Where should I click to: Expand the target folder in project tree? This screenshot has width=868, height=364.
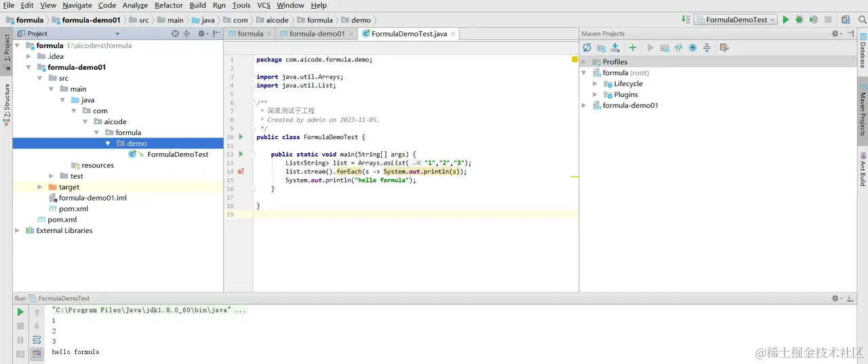[40, 187]
